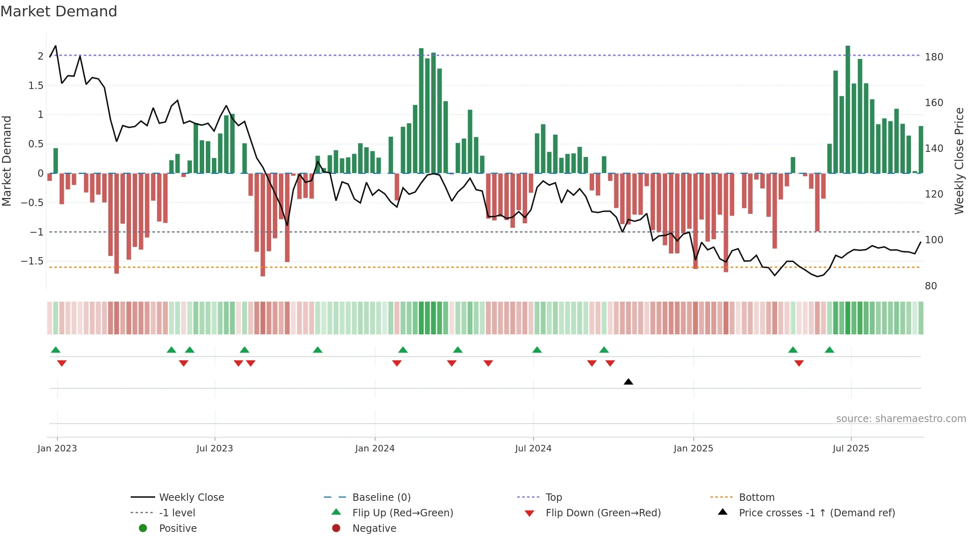Click the black Price crosses -1 triangle marker

(628, 382)
